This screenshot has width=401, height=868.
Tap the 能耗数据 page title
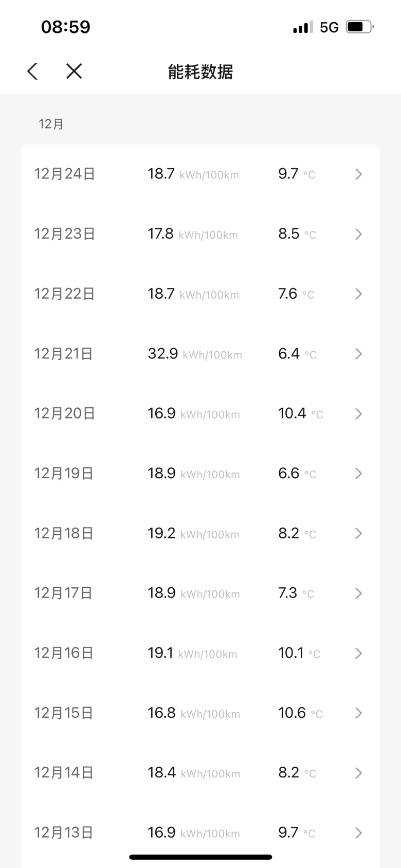200,71
